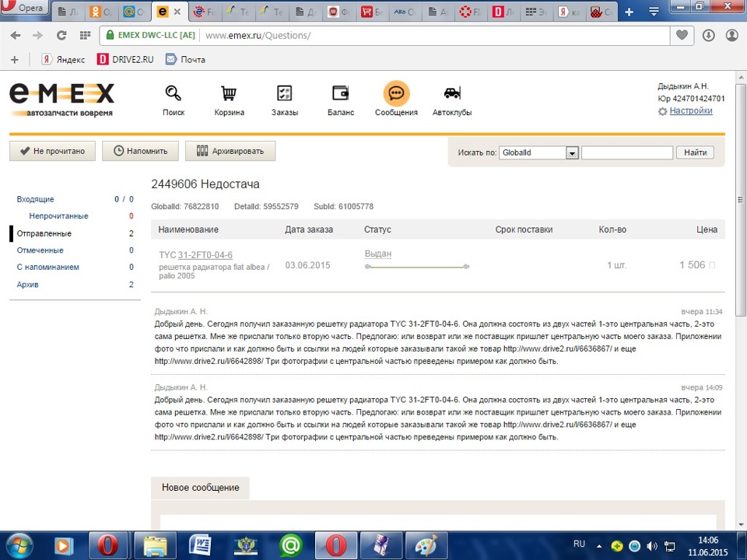
Task: Go back with the browser back arrow
Action: [x=16, y=35]
